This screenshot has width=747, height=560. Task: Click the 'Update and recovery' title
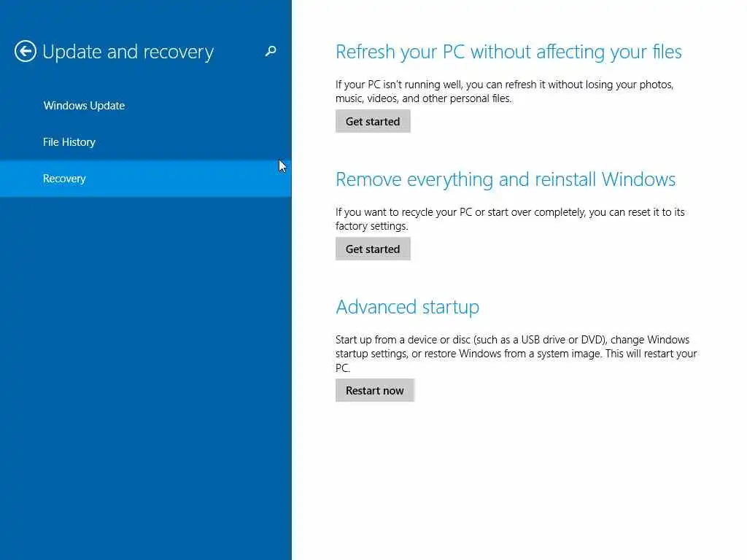(128, 52)
